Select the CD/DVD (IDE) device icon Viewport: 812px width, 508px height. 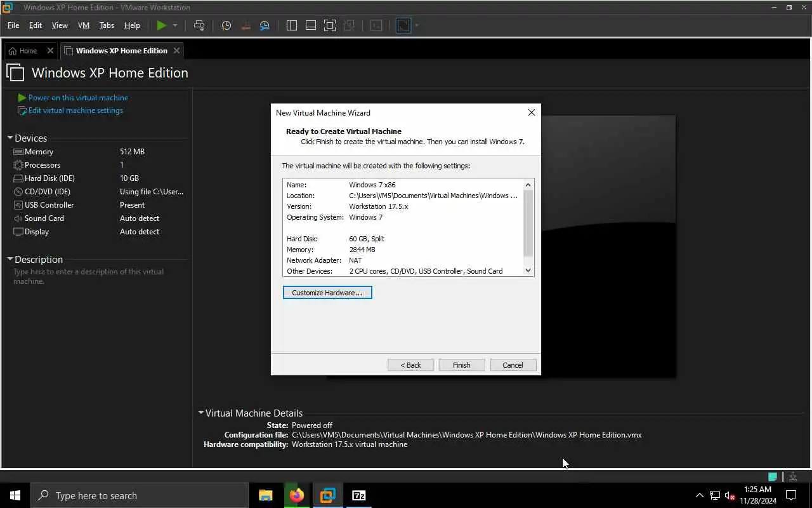[x=18, y=192]
